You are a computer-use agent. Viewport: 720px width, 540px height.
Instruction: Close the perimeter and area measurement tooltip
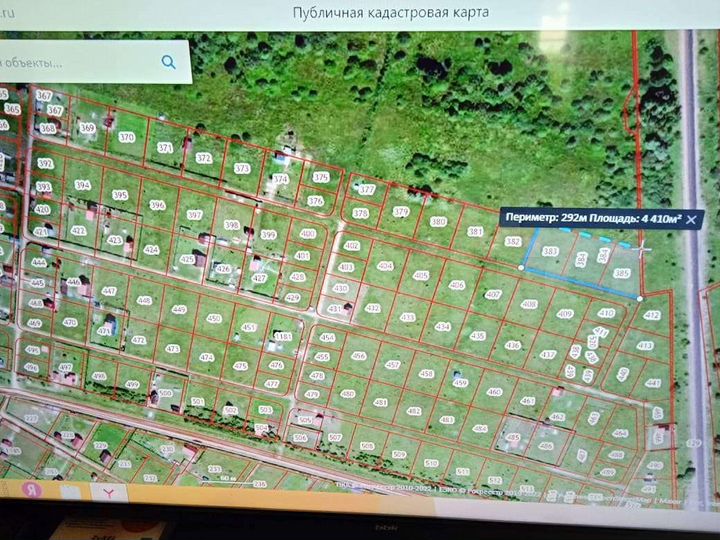(691, 219)
